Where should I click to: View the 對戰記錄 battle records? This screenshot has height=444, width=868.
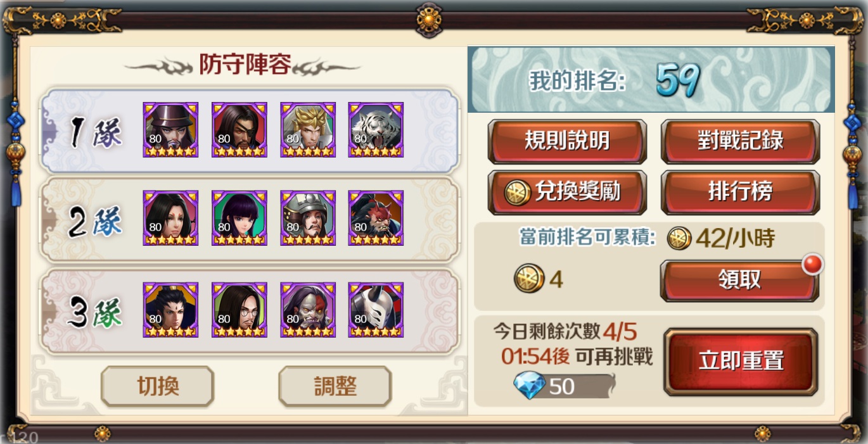point(740,141)
